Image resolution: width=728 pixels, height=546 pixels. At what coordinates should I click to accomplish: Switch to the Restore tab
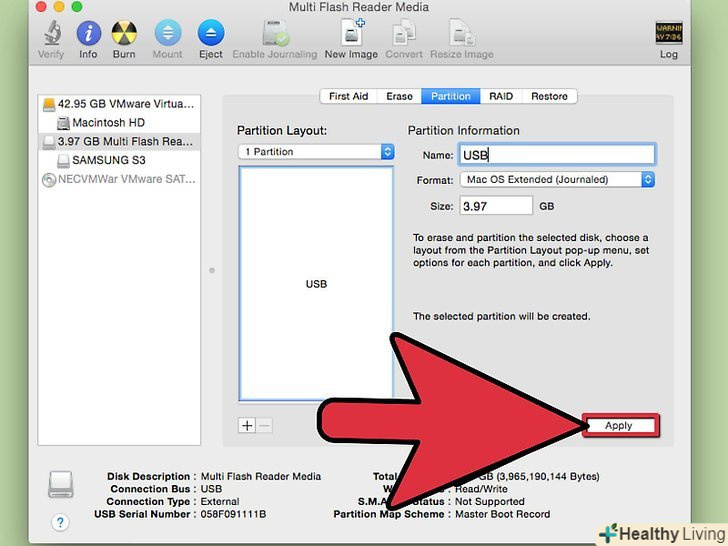pyautogui.click(x=550, y=96)
